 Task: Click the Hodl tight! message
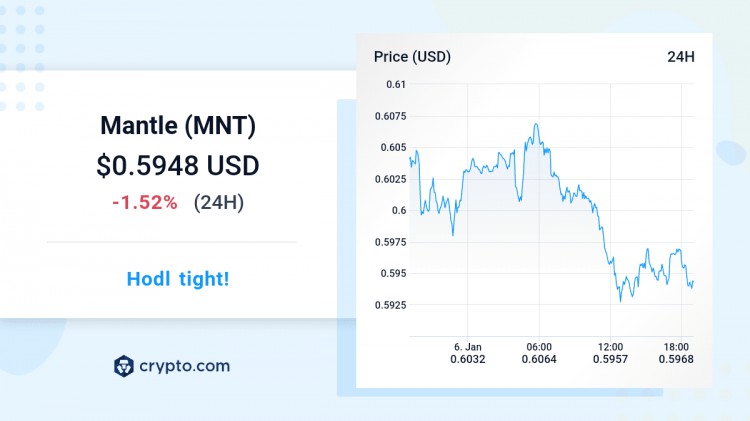(178, 279)
